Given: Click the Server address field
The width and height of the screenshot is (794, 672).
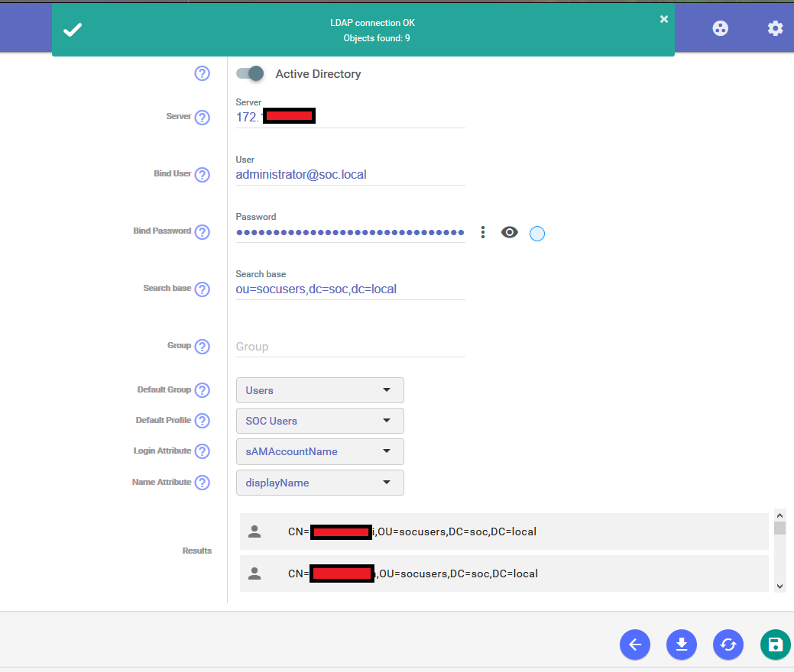Looking at the screenshot, I should point(351,117).
